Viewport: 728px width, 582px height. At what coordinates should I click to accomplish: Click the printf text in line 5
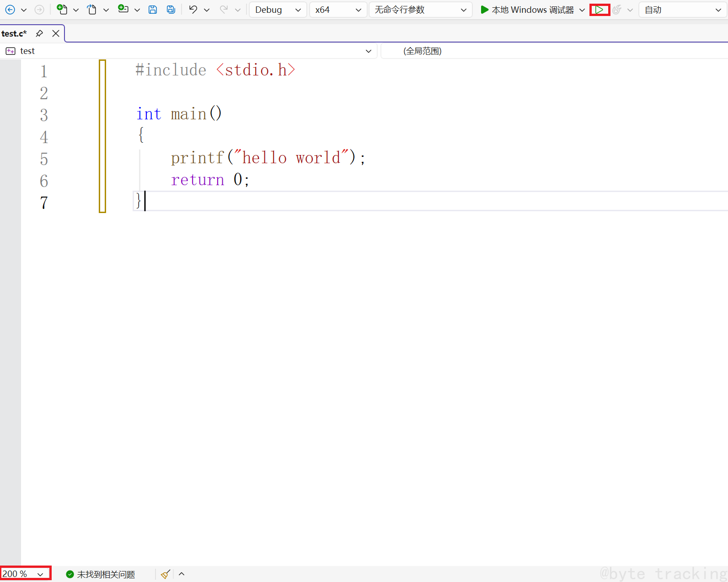pyautogui.click(x=198, y=158)
